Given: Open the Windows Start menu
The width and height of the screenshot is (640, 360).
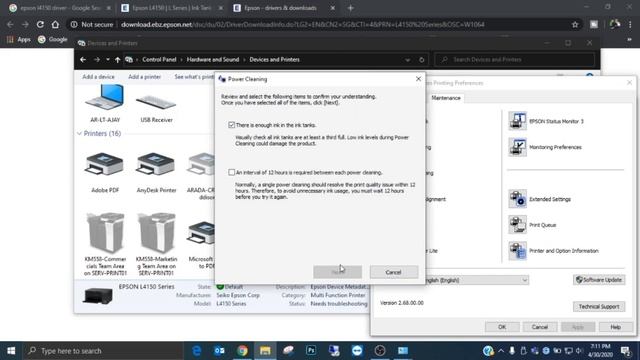Looking at the screenshot, I should [x=11, y=351].
